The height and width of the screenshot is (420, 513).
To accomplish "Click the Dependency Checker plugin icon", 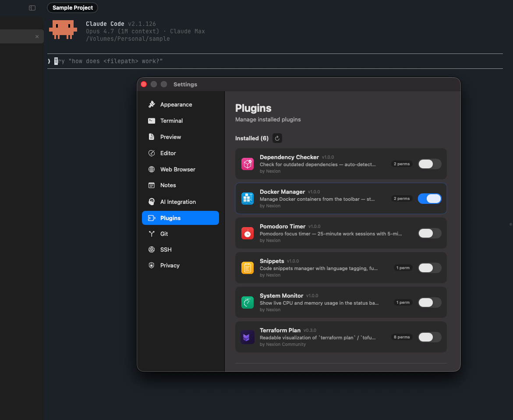I will pyautogui.click(x=248, y=164).
